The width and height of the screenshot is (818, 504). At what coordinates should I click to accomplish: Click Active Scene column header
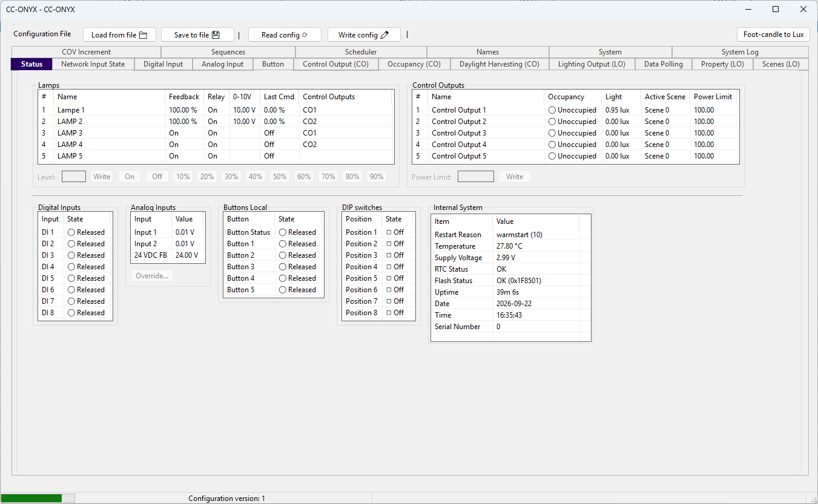(665, 97)
